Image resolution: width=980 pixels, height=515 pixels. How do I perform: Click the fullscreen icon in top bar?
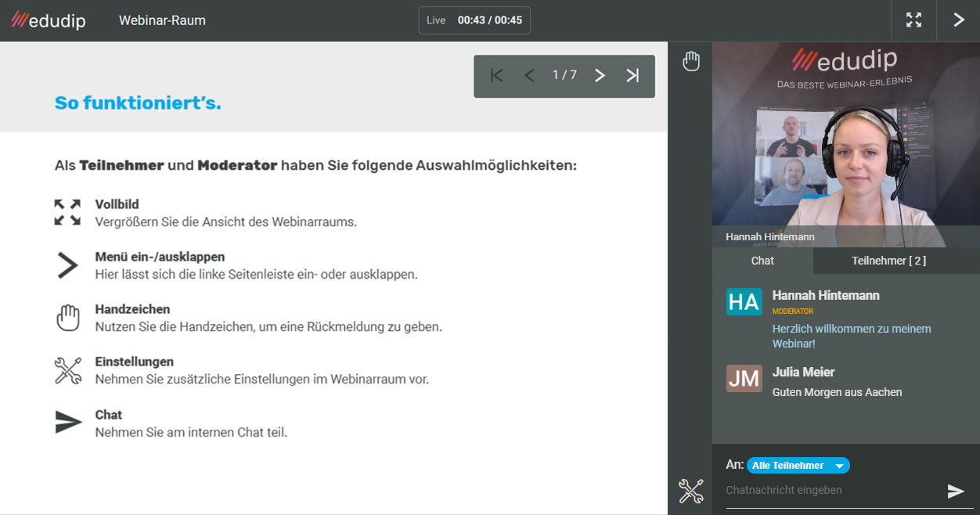coord(913,20)
